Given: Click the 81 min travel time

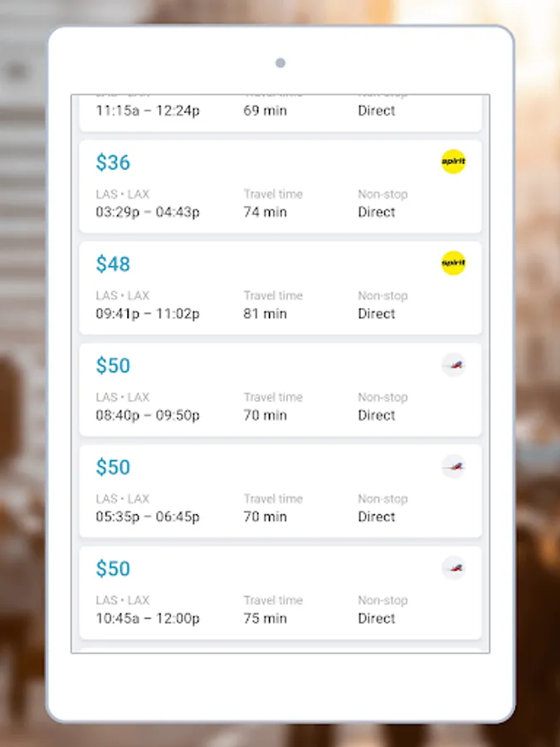Looking at the screenshot, I should (265, 314).
